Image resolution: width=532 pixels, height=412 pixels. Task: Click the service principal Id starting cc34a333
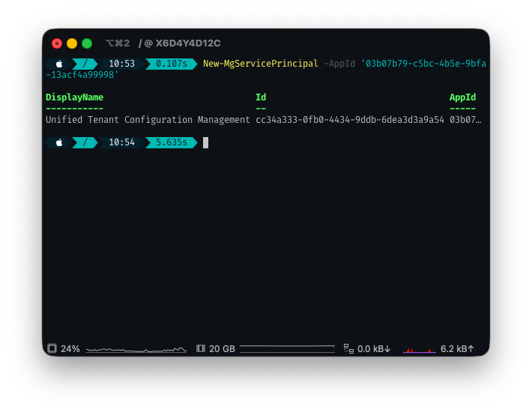(x=349, y=120)
